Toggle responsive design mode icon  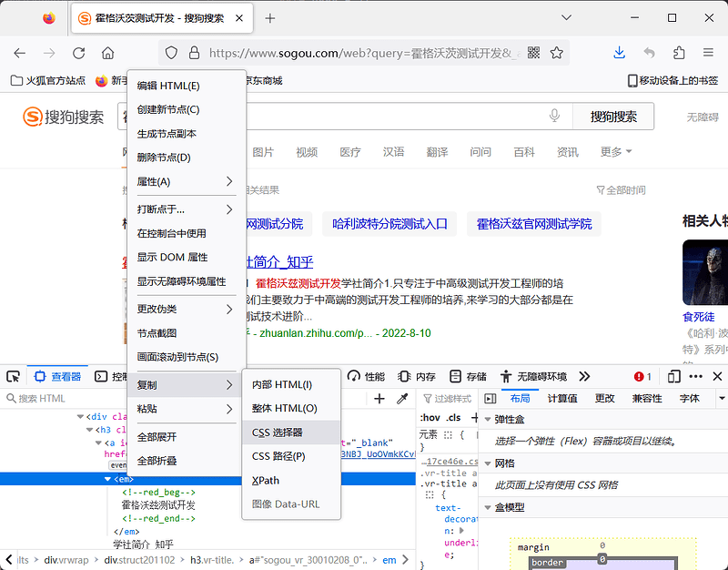pyautogui.click(x=673, y=376)
